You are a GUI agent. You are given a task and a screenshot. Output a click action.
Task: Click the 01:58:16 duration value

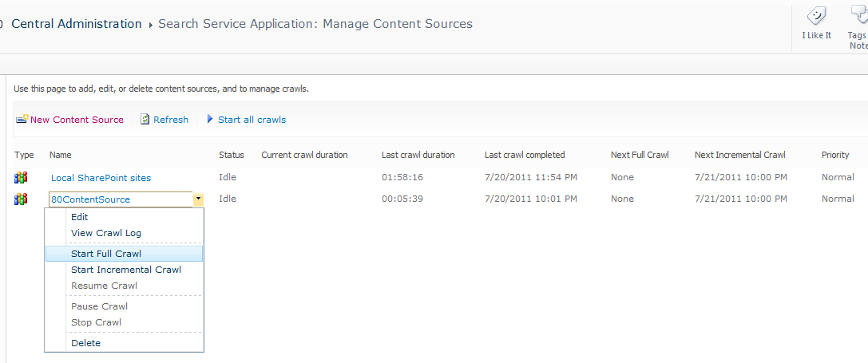(x=402, y=177)
